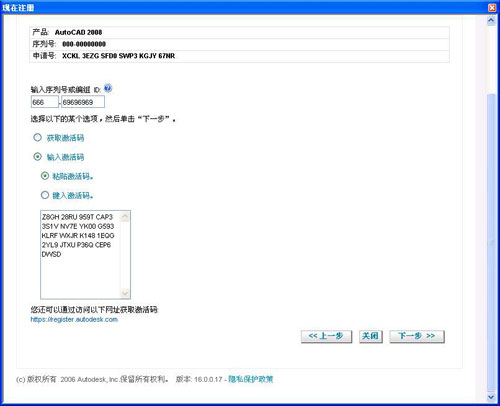
Task: Click the main window vertical scrollbar thumb
Action: pos(491,242)
